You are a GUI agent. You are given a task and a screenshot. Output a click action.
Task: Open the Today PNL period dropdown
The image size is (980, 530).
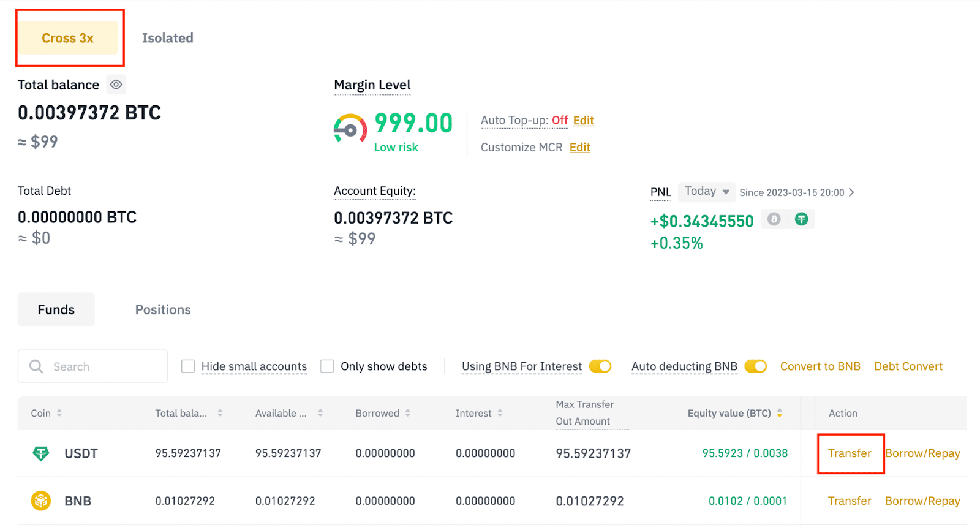click(707, 192)
